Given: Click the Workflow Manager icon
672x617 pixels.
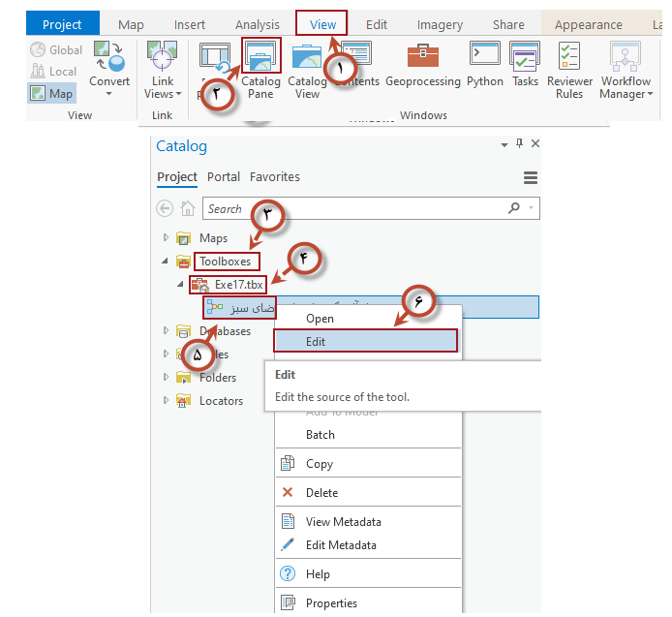Looking at the screenshot, I should pyautogui.click(x=626, y=58).
